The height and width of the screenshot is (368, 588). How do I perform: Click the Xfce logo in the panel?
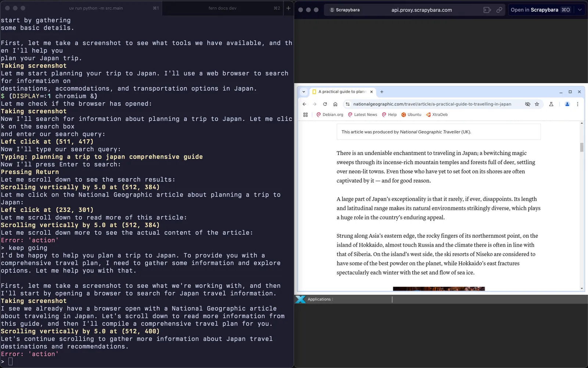(x=301, y=299)
